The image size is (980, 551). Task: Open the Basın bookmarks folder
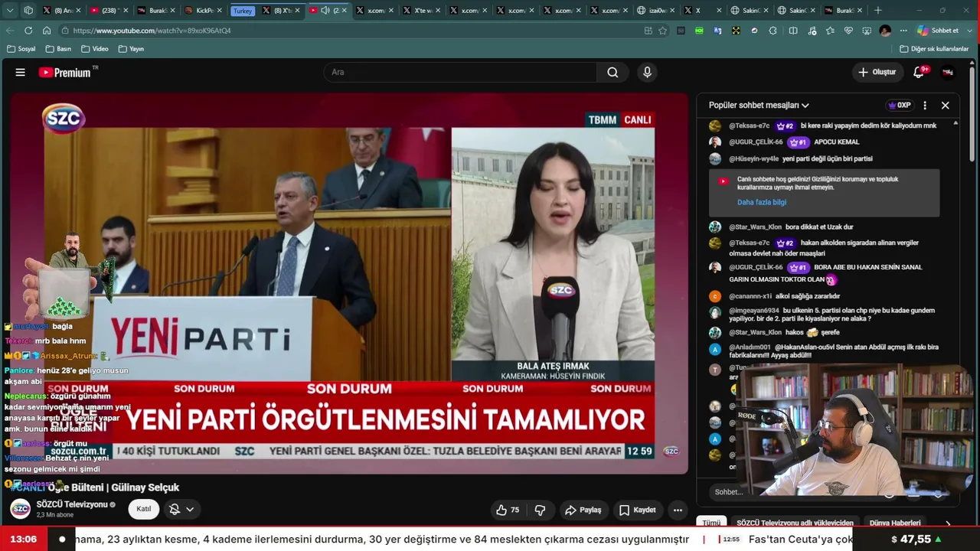pos(58,49)
